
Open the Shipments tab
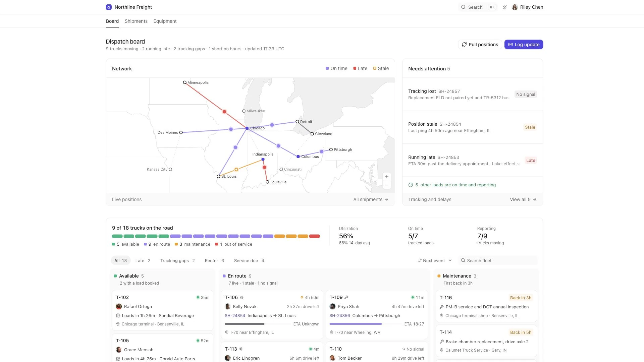coord(136,21)
